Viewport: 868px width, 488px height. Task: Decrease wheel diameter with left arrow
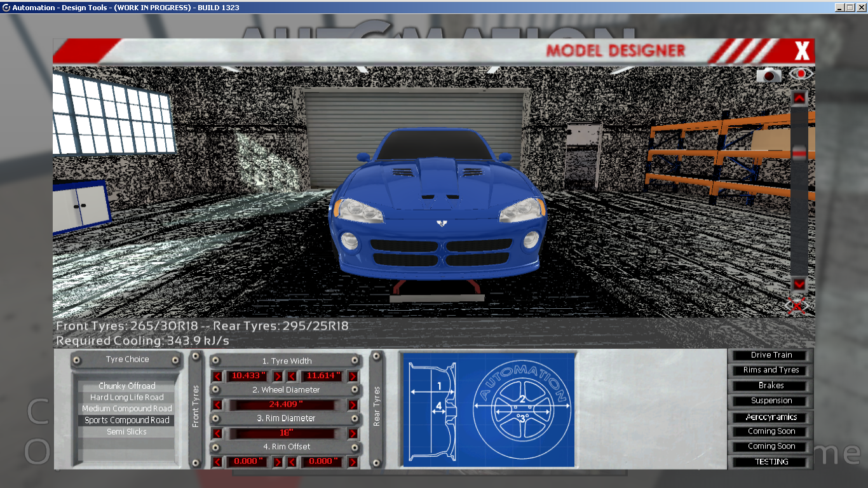click(x=218, y=405)
